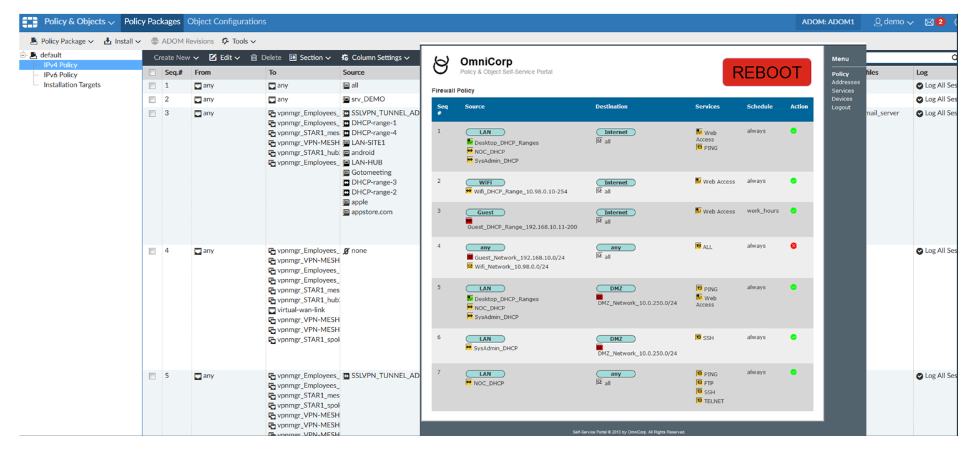
Task: Open Services in the portal menu
Action: (x=843, y=91)
